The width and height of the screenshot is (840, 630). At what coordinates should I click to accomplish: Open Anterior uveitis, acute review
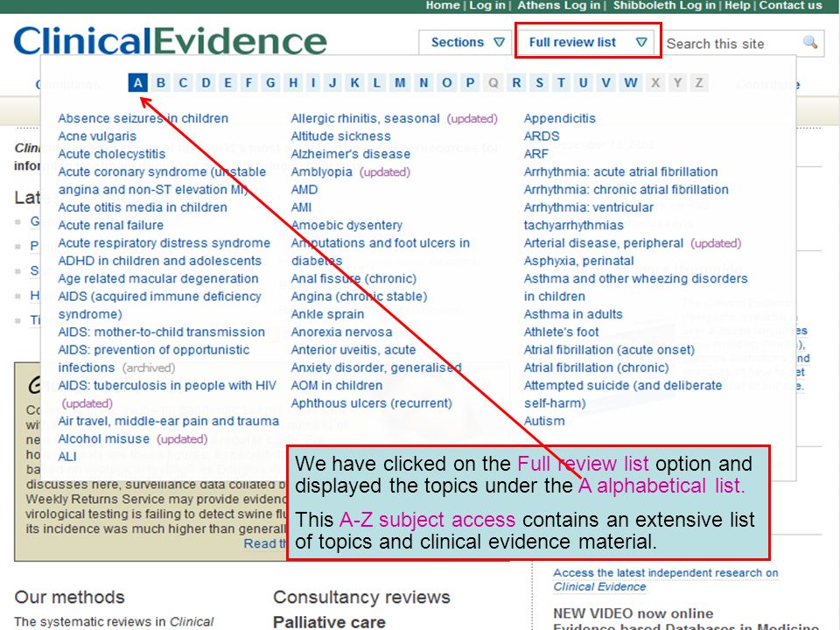point(353,350)
